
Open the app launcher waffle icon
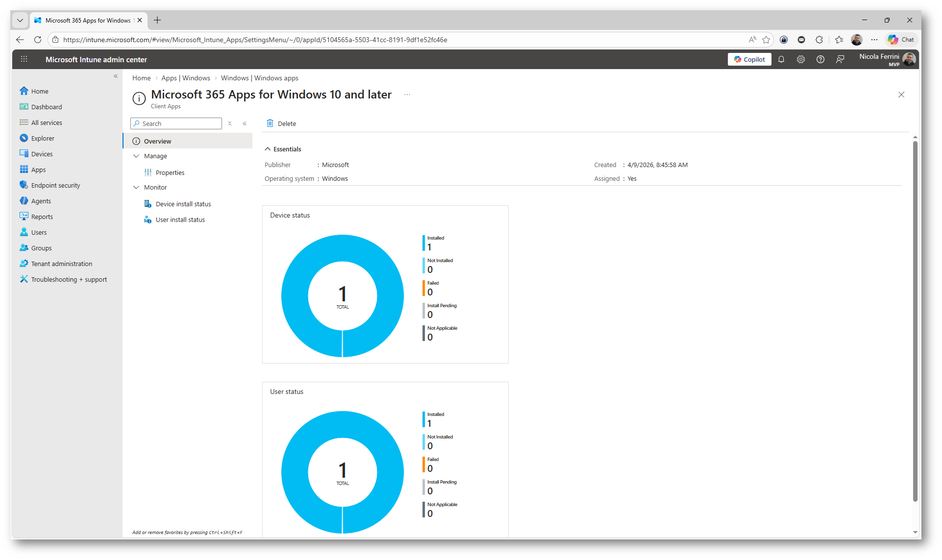[24, 59]
